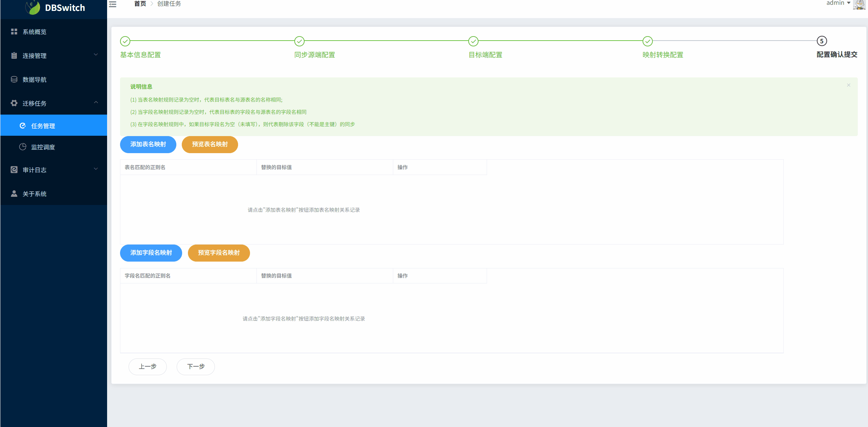This screenshot has height=427, width=868.
Task: Click the 基本信息配置 completed step checkmark
Action: (125, 41)
